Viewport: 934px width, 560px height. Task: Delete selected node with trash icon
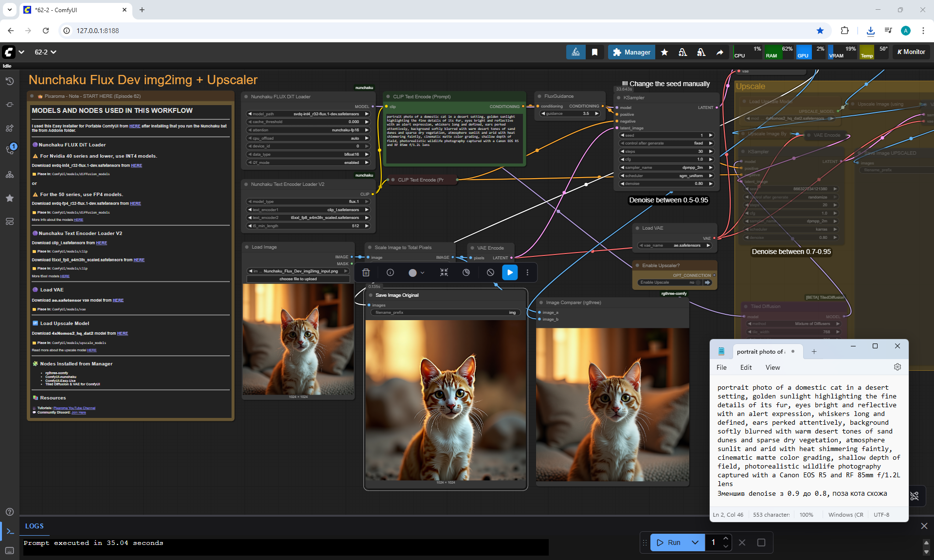(x=366, y=272)
